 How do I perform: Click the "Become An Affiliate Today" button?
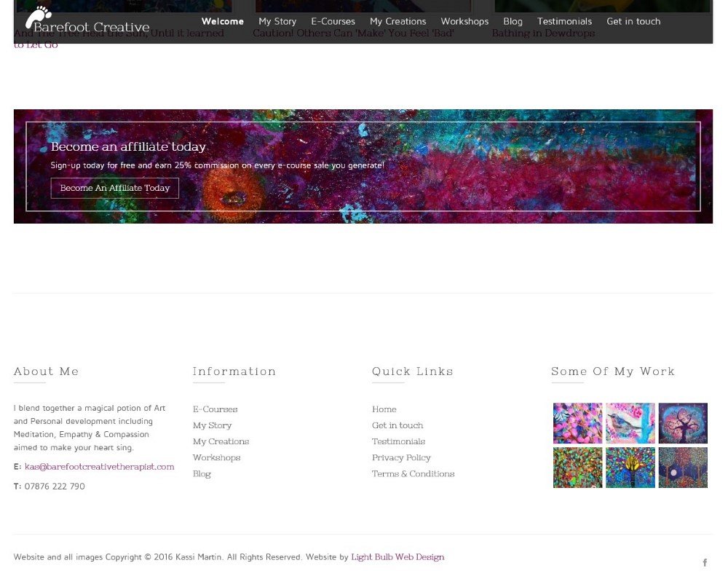114,188
